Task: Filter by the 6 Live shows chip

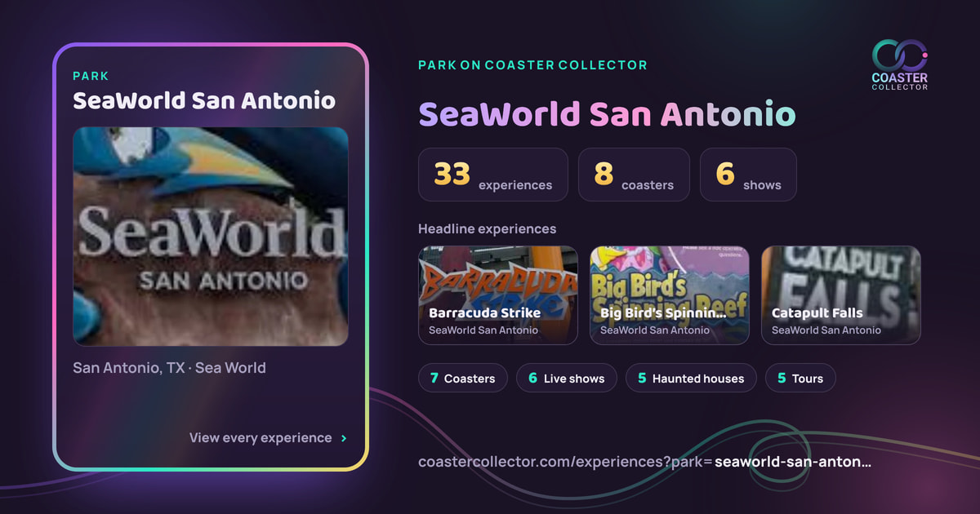Action: (567, 379)
